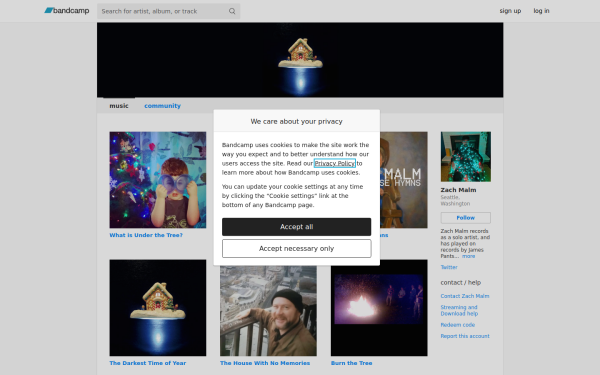Click Accept necessary only button

[297, 249]
